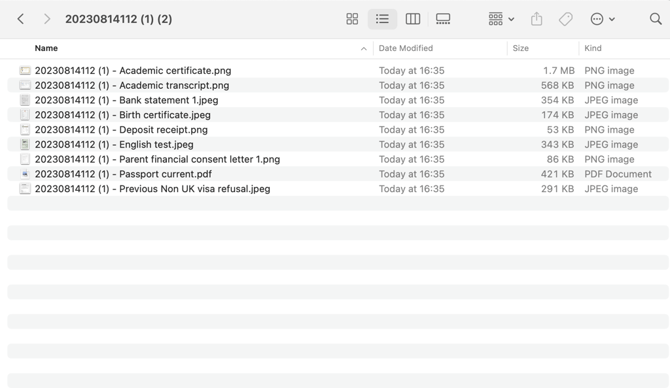Click Previous Non UK visa refusal.jpeg name
This screenshot has width=670, height=388.
[x=153, y=189]
